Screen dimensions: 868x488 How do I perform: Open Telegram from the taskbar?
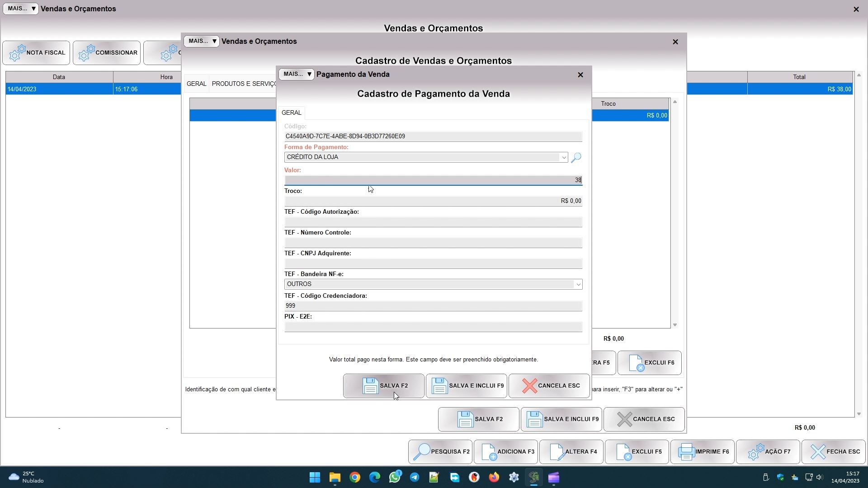tap(415, 477)
